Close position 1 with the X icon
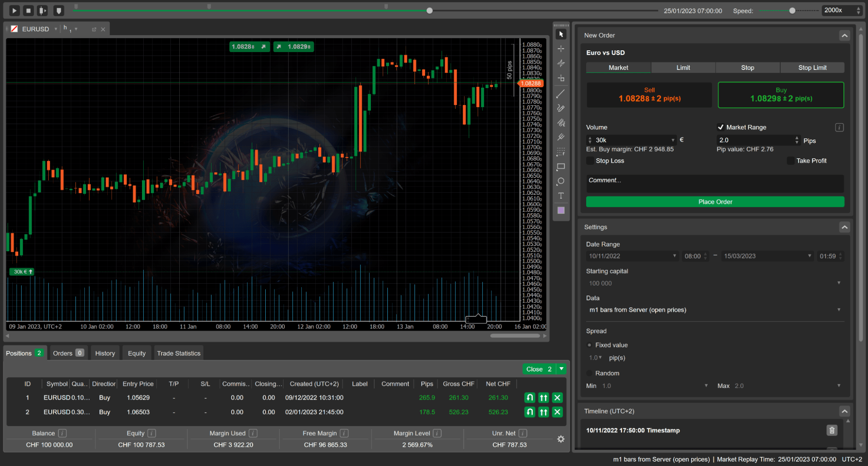 (x=558, y=397)
